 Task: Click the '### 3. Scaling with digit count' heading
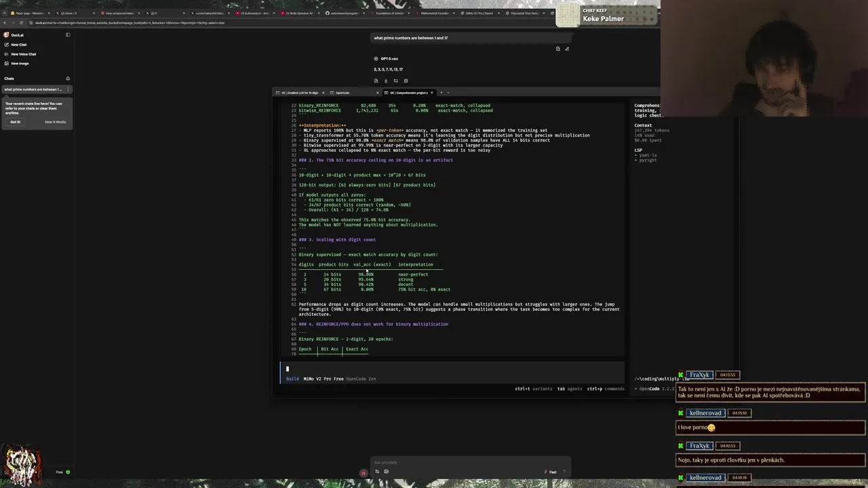pyautogui.click(x=337, y=240)
